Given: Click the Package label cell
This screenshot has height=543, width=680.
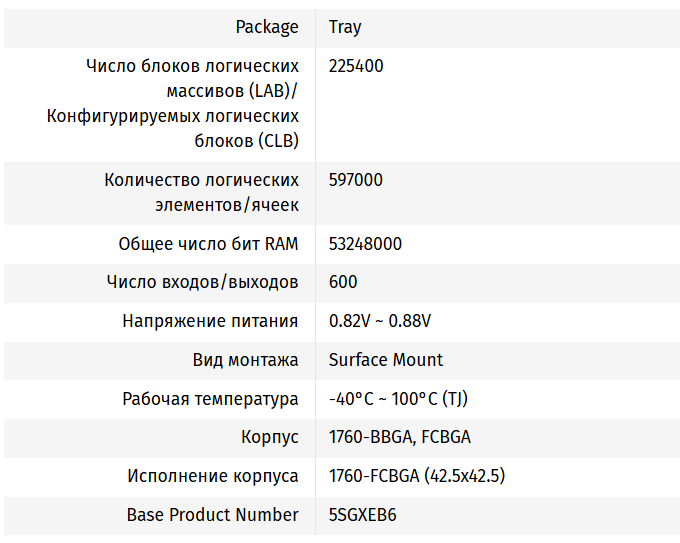Looking at the screenshot, I should [x=267, y=27].
